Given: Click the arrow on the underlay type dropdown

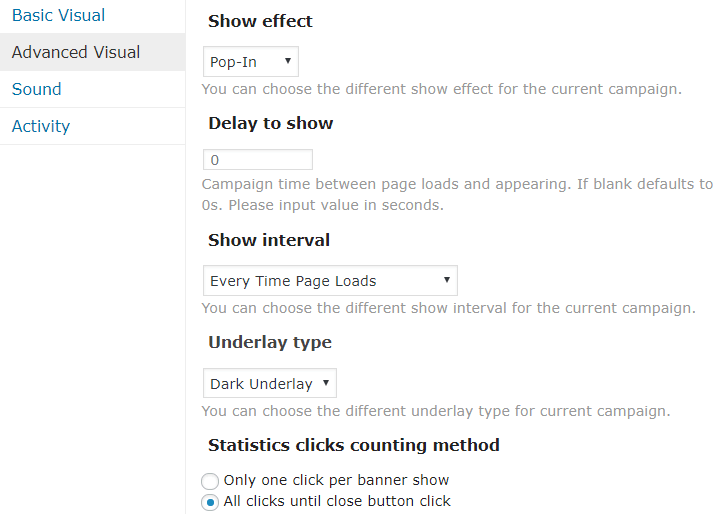Looking at the screenshot, I should coord(326,384).
